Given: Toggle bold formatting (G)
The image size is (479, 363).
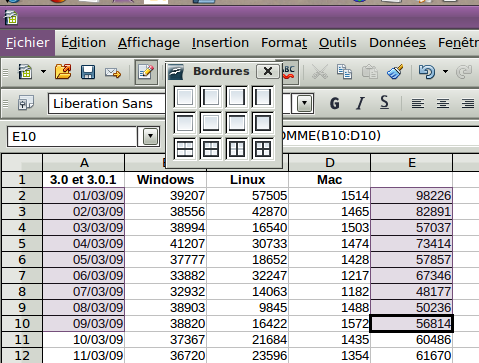Looking at the screenshot, I should click(x=335, y=103).
